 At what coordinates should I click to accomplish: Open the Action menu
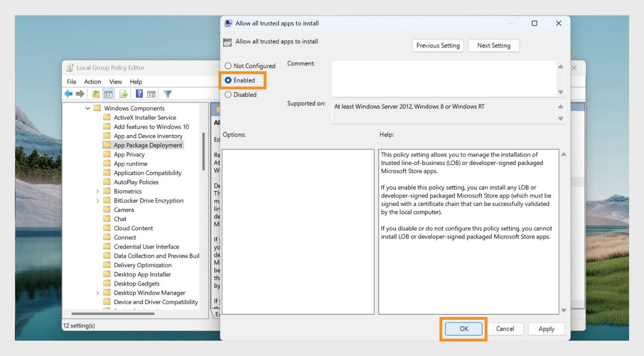point(92,82)
